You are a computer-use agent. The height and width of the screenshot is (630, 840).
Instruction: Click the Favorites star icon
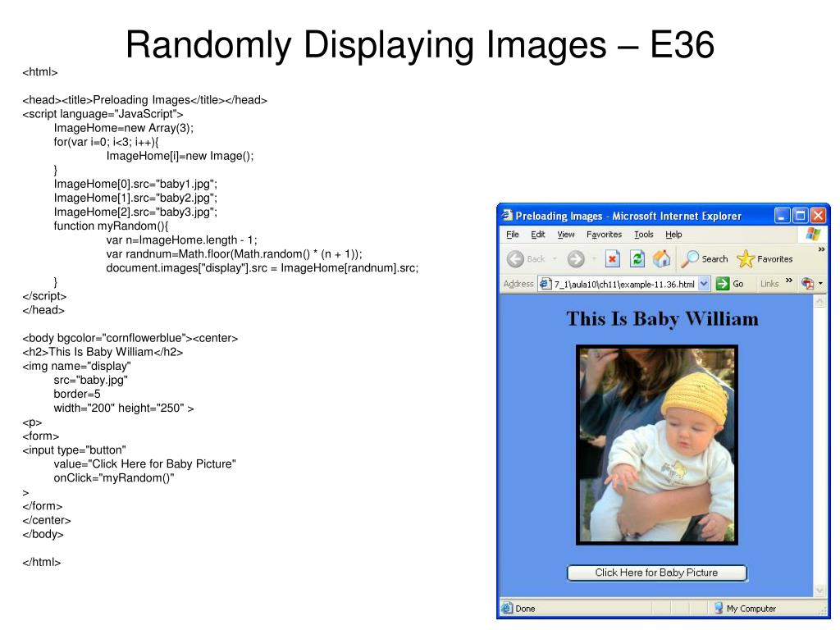(x=745, y=259)
